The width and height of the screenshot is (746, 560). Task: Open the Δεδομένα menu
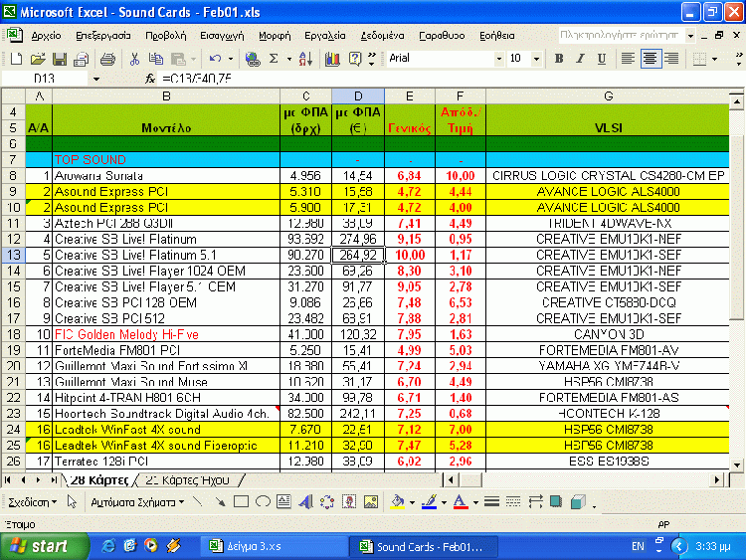382,36
